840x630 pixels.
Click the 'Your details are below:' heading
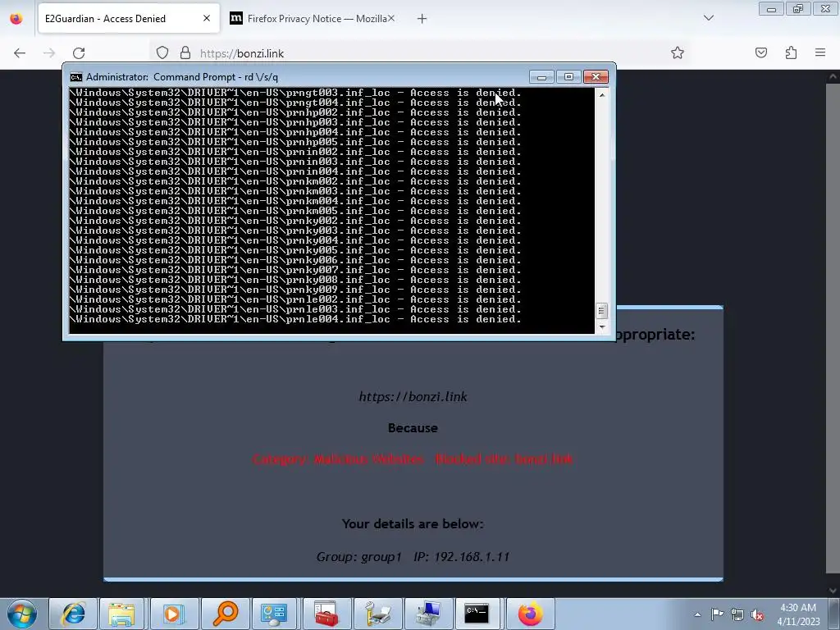point(413,524)
